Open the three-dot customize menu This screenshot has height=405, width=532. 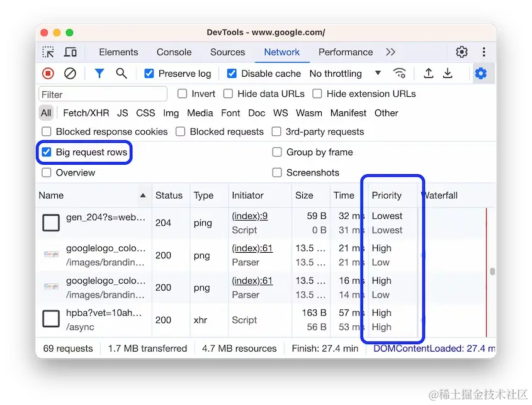pos(484,52)
